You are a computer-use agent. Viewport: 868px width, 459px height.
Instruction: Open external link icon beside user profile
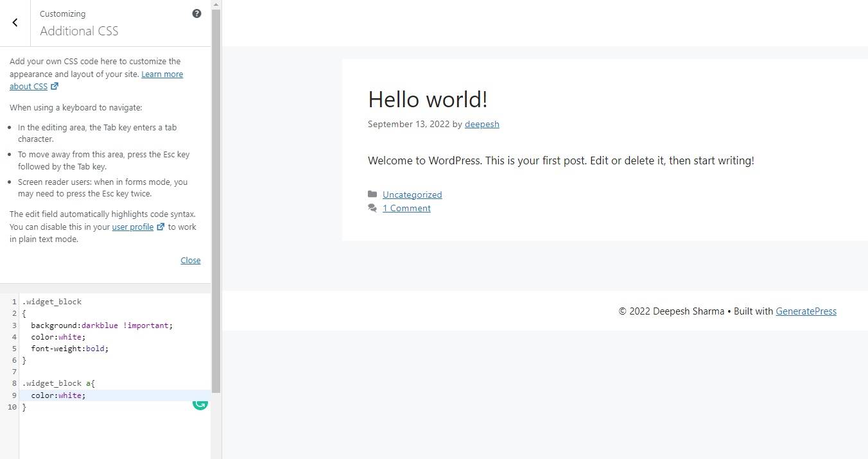coord(161,227)
